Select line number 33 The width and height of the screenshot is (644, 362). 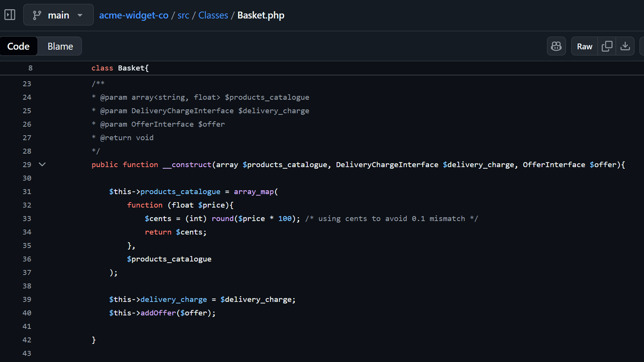[26, 218]
